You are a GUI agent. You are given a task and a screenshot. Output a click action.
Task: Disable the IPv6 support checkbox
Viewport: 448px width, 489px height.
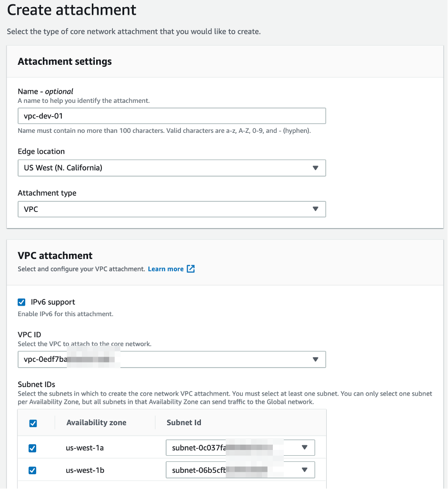(21, 302)
